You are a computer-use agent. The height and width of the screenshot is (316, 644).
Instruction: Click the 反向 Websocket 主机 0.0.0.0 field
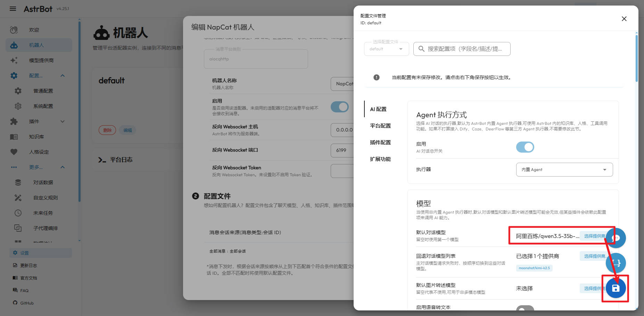(x=342, y=130)
